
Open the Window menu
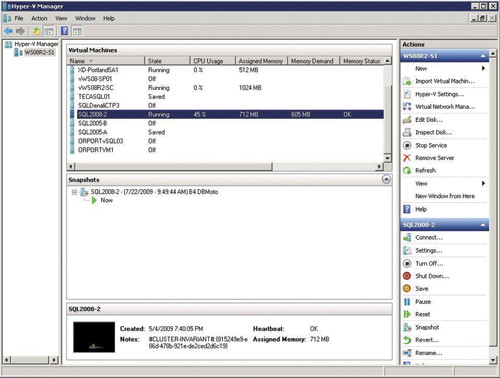[85, 18]
